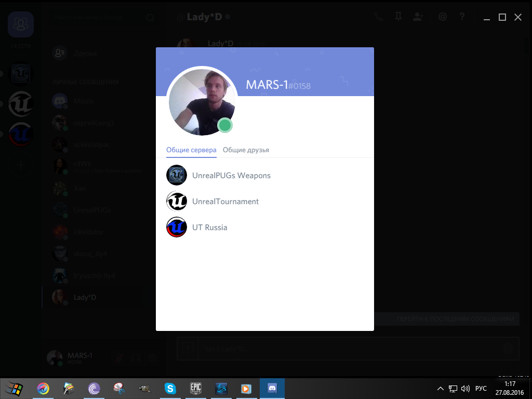Switch input language via РУС indicator
This screenshot has height=399, width=532.
481,389
